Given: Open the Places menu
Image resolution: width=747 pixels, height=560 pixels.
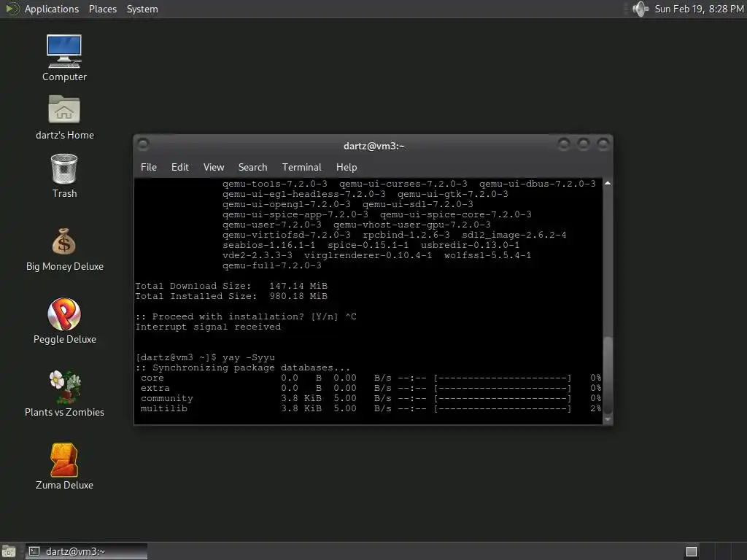Looking at the screenshot, I should 103,9.
